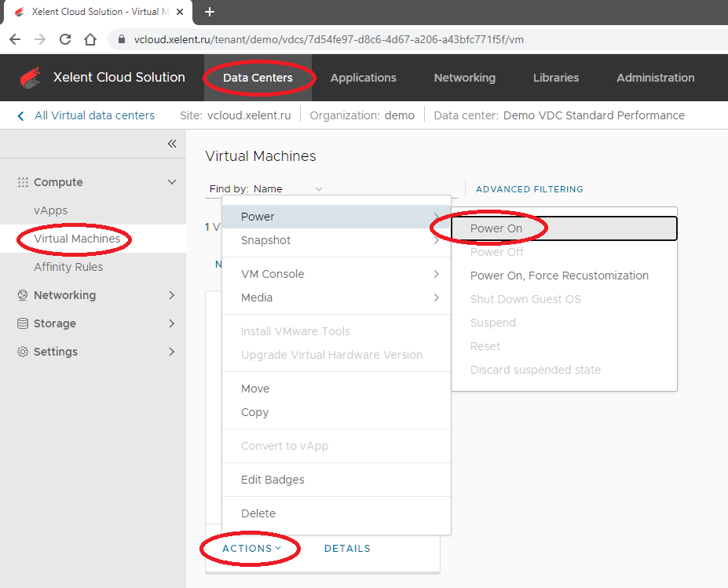Click the Settings gear icon in sidebar
This screenshot has width=728, height=588.
(x=22, y=352)
